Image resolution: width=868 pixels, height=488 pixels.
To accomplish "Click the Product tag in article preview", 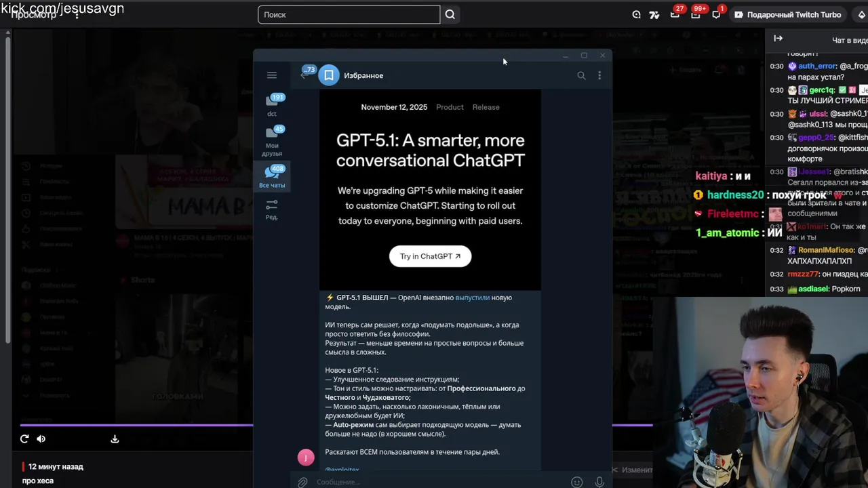I will (x=450, y=107).
